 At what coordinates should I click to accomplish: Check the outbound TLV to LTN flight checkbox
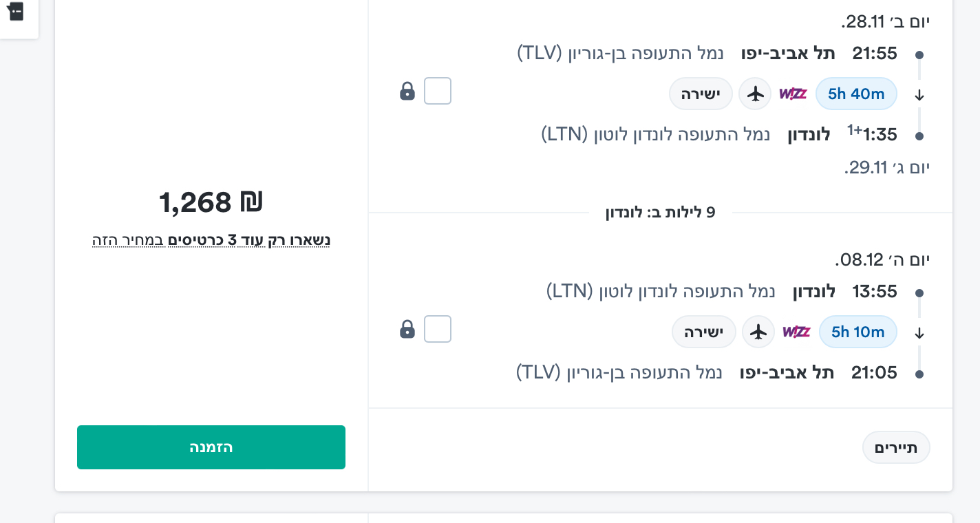[438, 91]
